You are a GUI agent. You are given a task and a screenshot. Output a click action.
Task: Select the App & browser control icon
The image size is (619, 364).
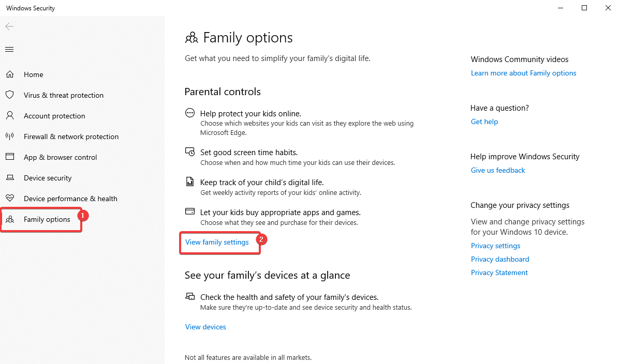click(10, 157)
